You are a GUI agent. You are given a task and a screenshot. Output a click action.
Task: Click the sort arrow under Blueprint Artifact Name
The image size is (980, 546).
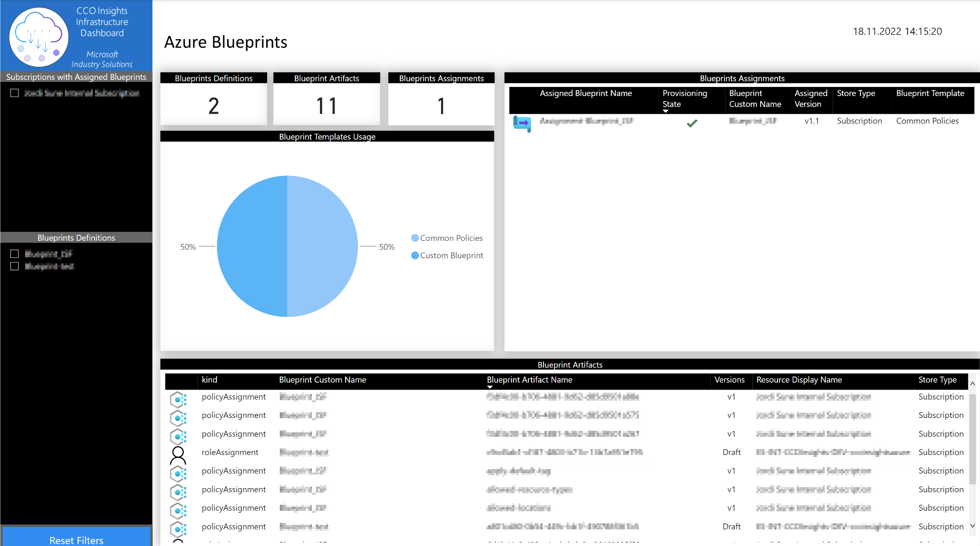(x=490, y=387)
